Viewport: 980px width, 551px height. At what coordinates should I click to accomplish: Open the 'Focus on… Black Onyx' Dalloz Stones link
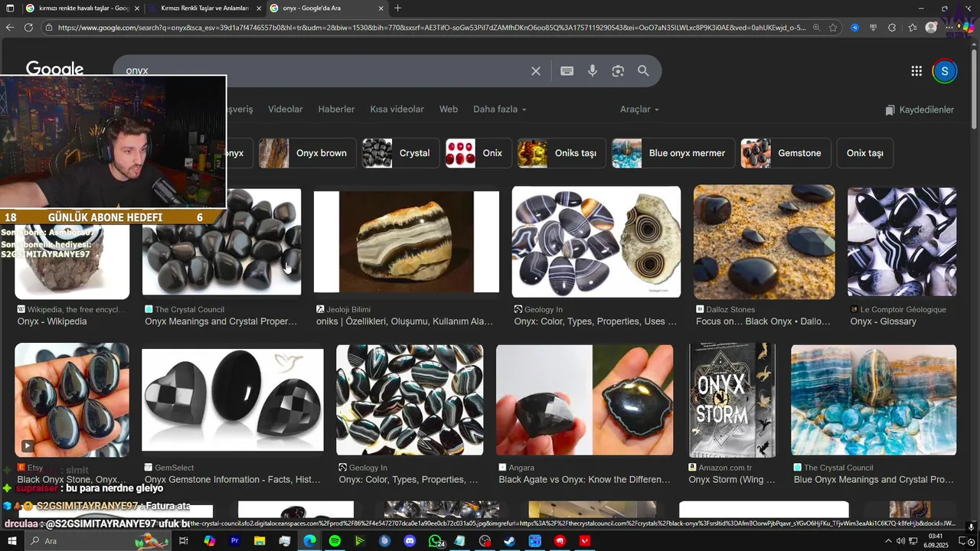click(763, 321)
